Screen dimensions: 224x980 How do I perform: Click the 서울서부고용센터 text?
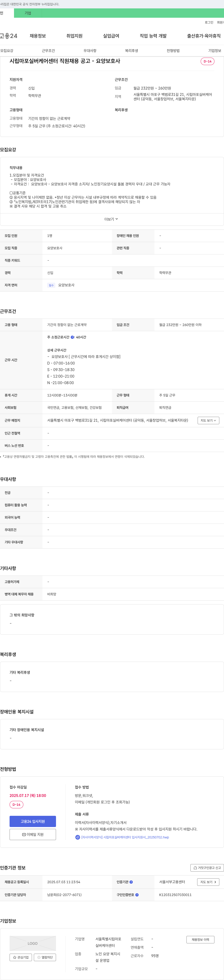[172, 882]
